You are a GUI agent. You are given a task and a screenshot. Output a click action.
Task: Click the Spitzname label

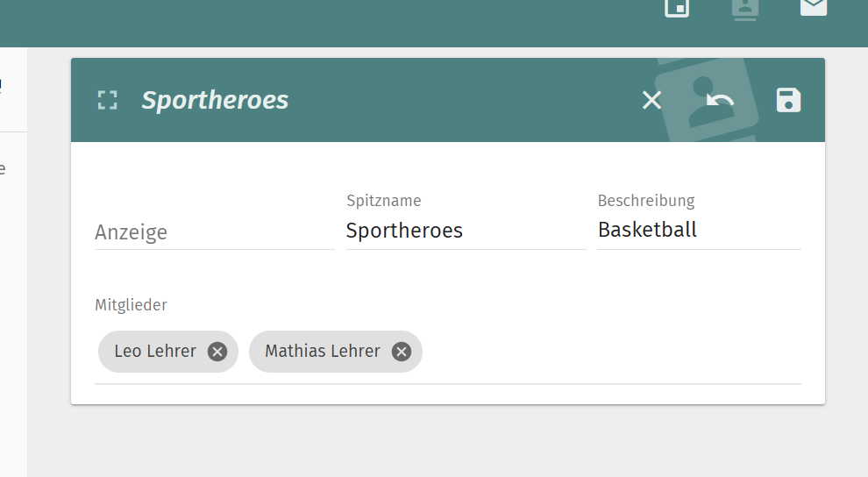pos(383,201)
